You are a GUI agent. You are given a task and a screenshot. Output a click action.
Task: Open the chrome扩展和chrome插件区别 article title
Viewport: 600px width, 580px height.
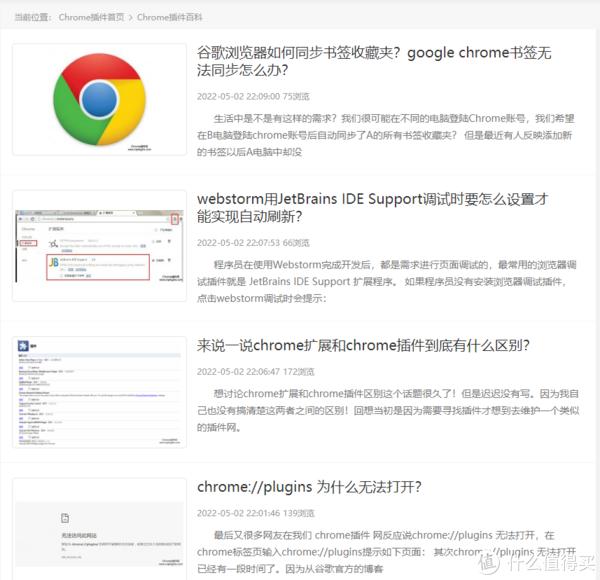363,345
